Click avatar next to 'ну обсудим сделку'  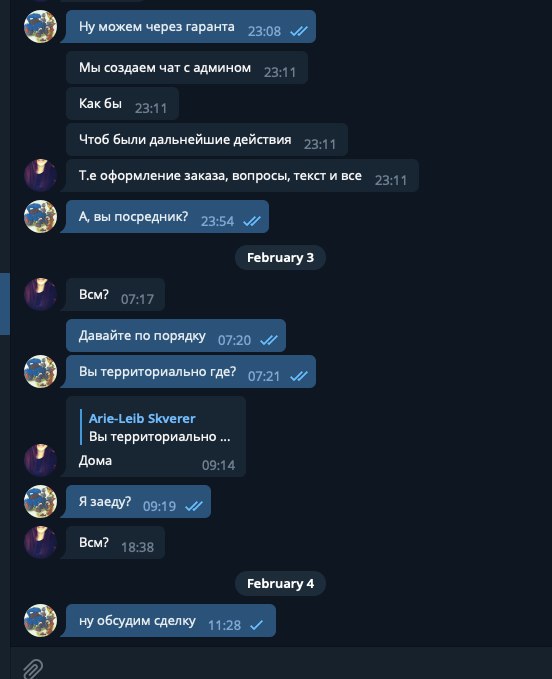click(40, 621)
